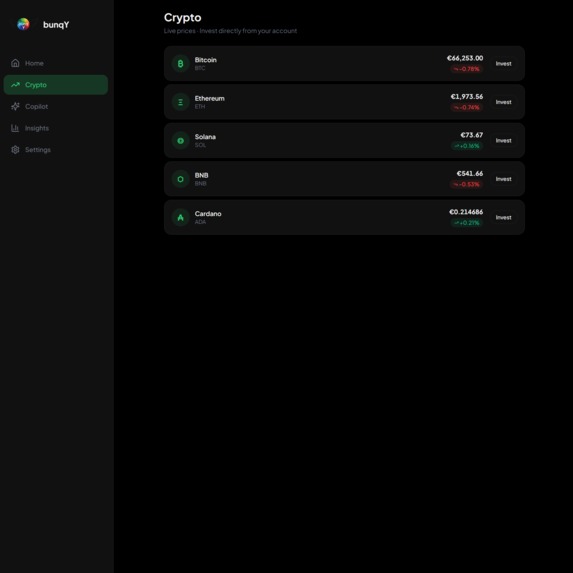Select the Crypto menu item
This screenshot has width=573, height=573.
(56, 85)
